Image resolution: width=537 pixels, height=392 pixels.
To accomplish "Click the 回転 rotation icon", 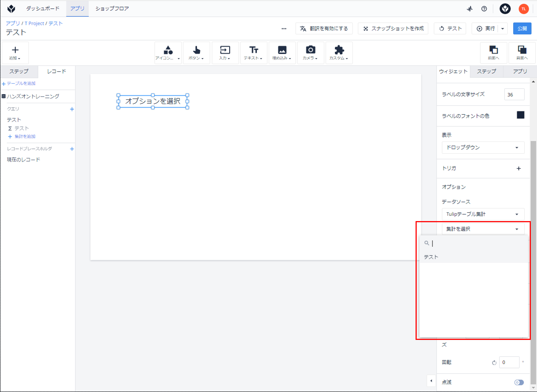I will (494, 363).
